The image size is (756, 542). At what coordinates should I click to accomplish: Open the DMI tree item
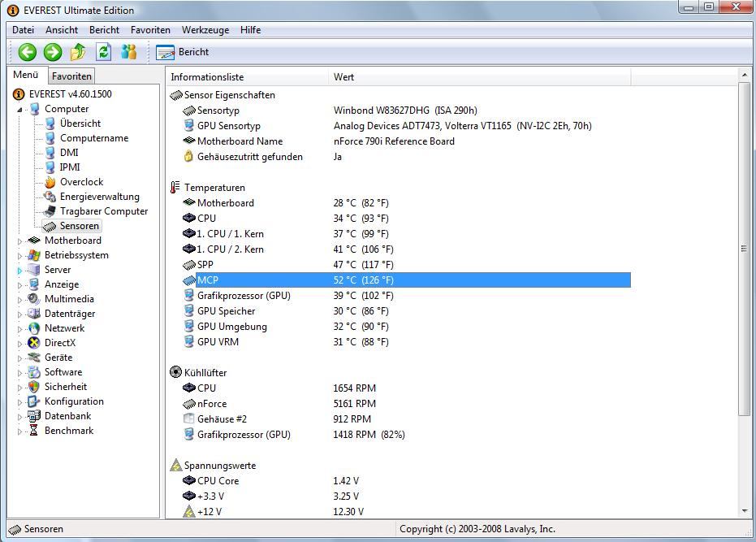point(69,153)
